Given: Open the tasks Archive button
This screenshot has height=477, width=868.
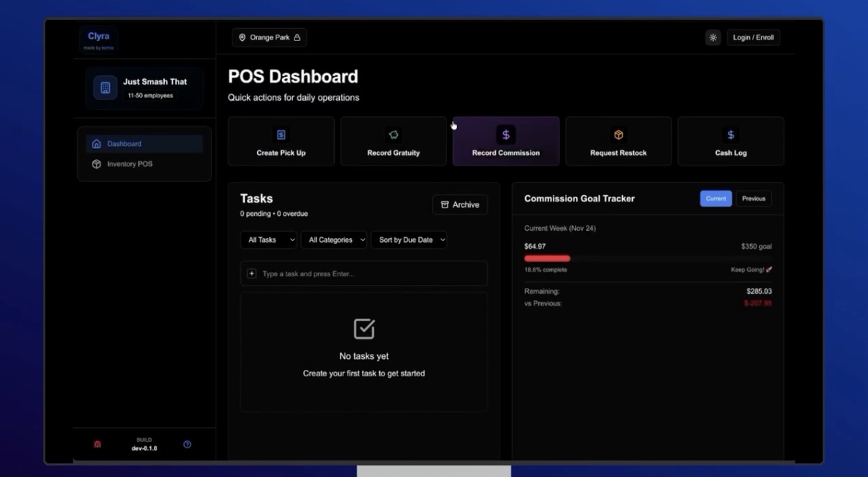Looking at the screenshot, I should point(460,205).
